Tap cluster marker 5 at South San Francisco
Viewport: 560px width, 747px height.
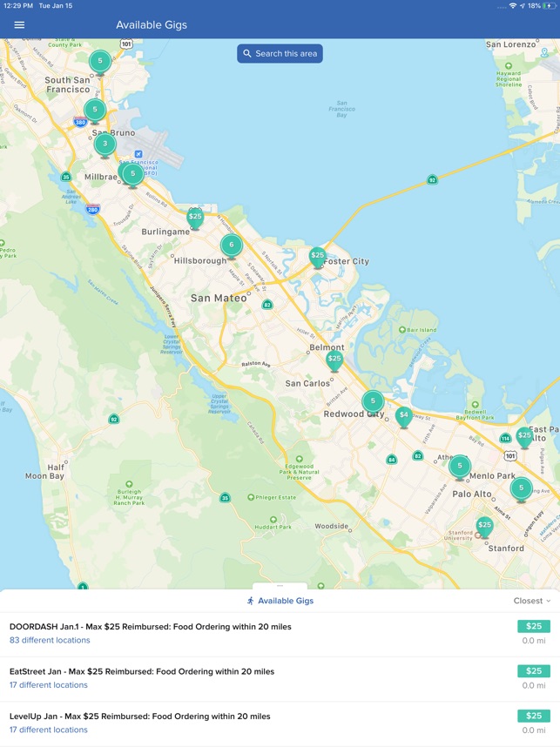(99, 62)
